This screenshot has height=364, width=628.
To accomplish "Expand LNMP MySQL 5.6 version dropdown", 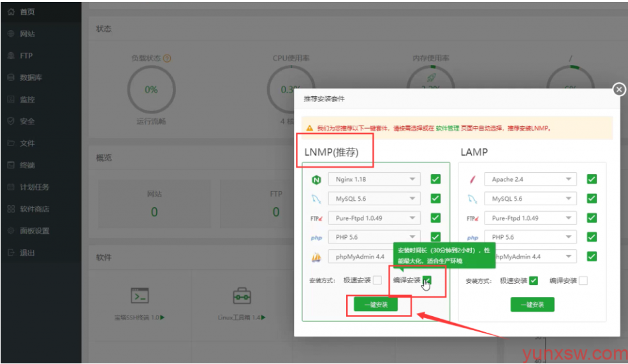I will 374,199.
